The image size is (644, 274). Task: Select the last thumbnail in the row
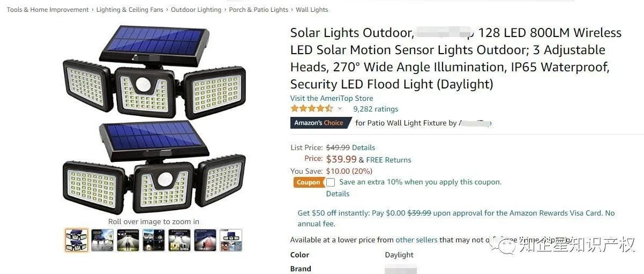click(231, 240)
